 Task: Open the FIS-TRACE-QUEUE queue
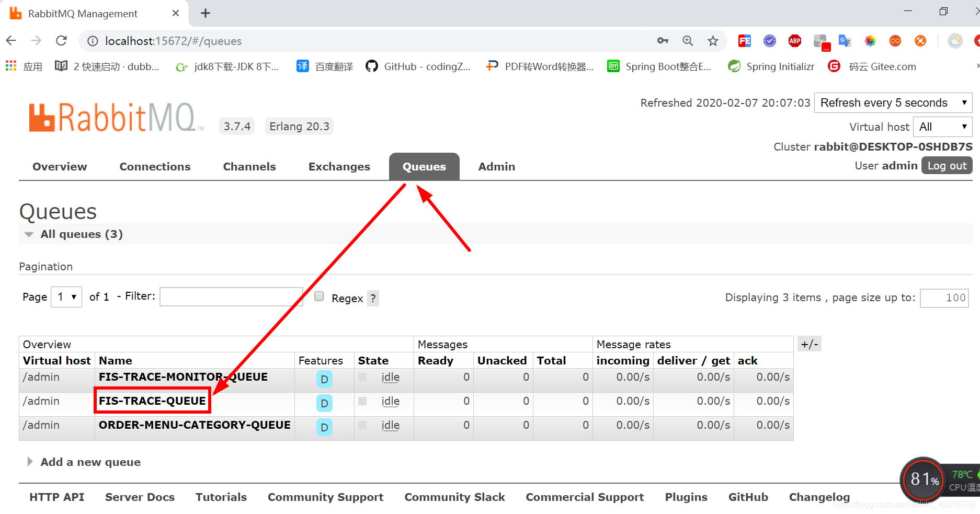tap(152, 401)
